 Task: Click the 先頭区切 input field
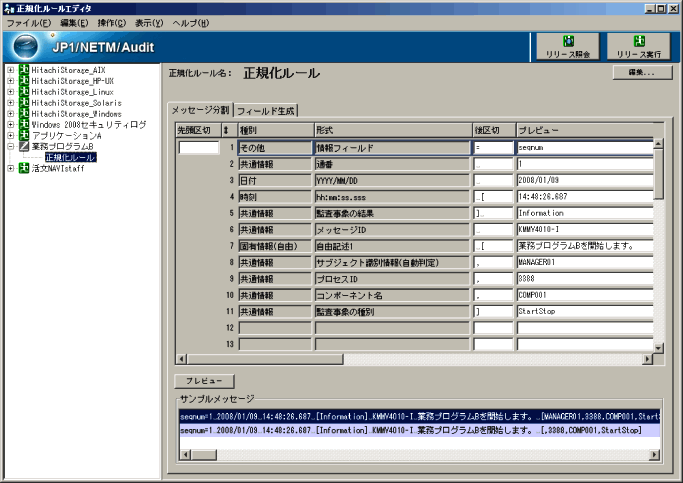coord(198,147)
